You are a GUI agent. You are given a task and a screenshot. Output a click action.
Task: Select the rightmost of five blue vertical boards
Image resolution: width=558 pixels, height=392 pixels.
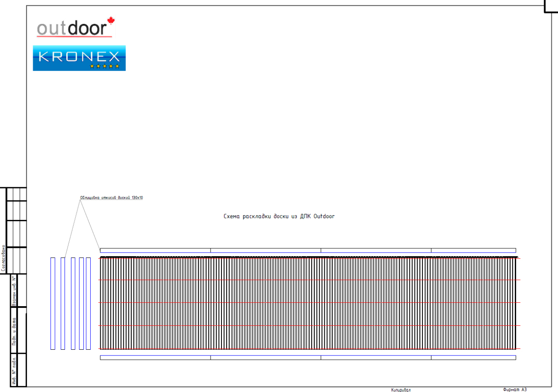pos(88,303)
